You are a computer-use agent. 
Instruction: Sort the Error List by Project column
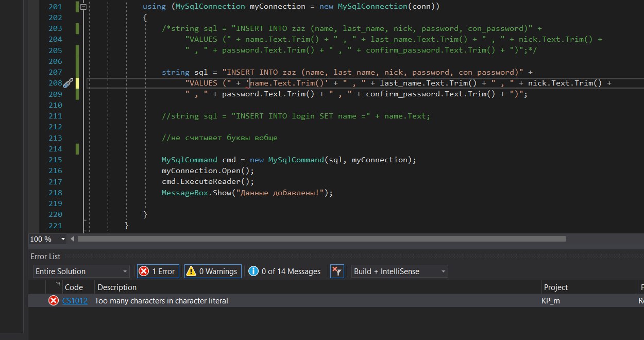[x=555, y=287]
